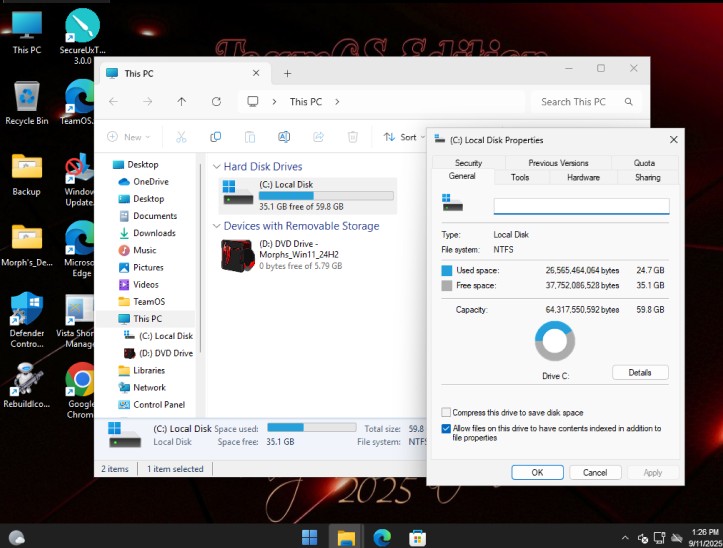Click the drive label input field
The image size is (723, 548).
(581, 206)
